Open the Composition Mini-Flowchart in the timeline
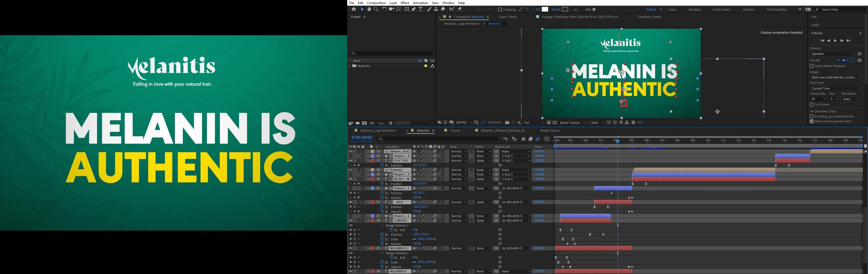The image size is (868, 274). click(x=505, y=139)
